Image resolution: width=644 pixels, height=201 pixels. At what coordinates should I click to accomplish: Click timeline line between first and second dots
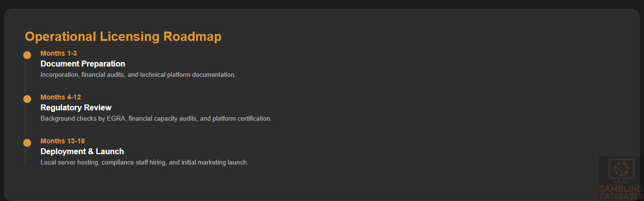25,77
